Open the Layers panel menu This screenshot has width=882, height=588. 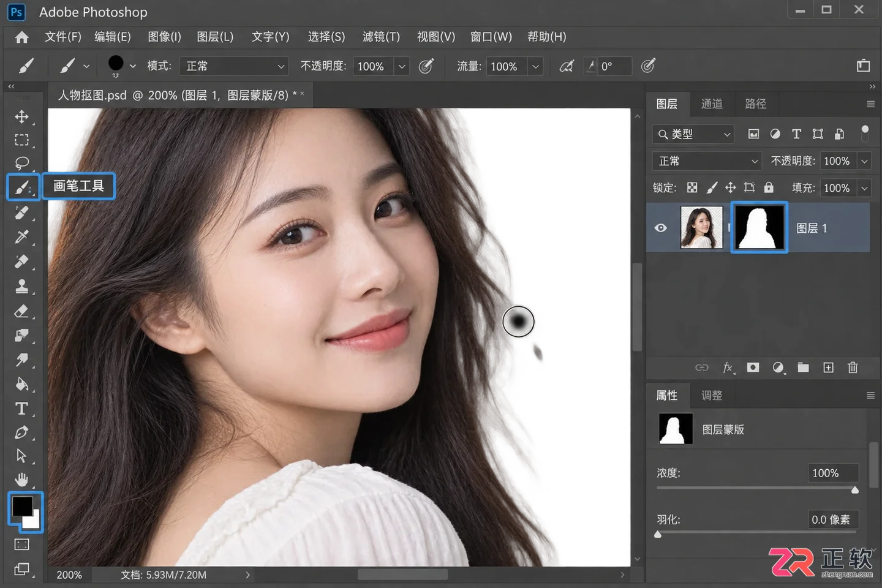click(870, 104)
